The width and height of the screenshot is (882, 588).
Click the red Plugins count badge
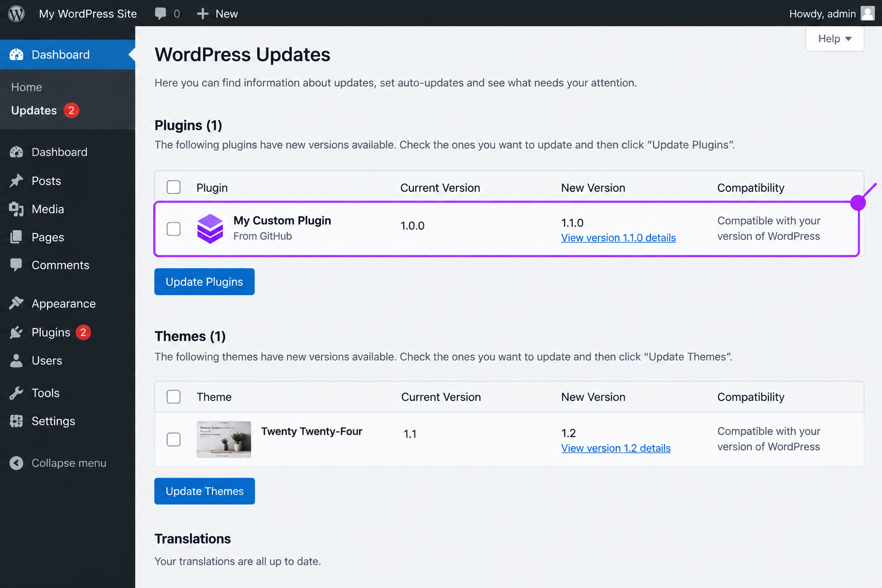tap(83, 332)
